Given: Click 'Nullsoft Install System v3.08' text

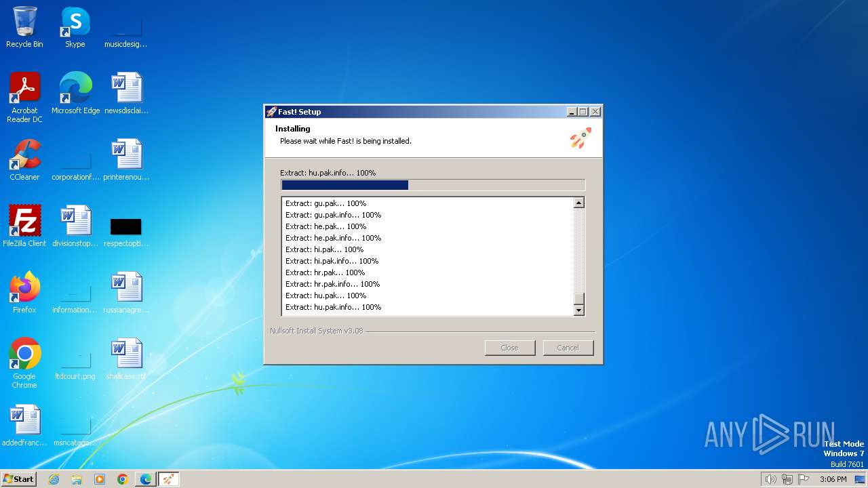Looking at the screenshot, I should [316, 331].
